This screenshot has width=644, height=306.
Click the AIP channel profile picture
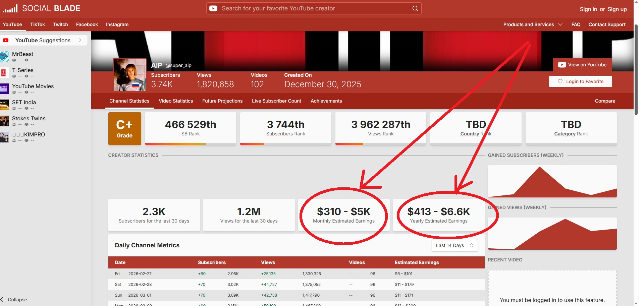[130, 75]
